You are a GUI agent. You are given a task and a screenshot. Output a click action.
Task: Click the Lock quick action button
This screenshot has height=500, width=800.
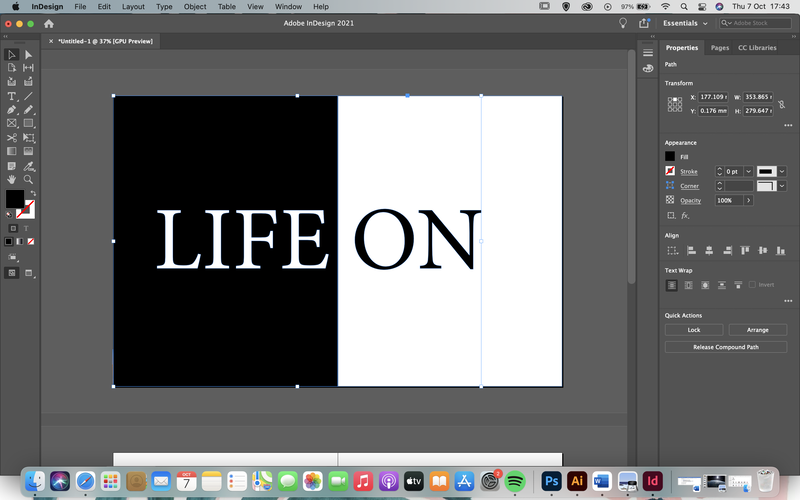(694, 330)
